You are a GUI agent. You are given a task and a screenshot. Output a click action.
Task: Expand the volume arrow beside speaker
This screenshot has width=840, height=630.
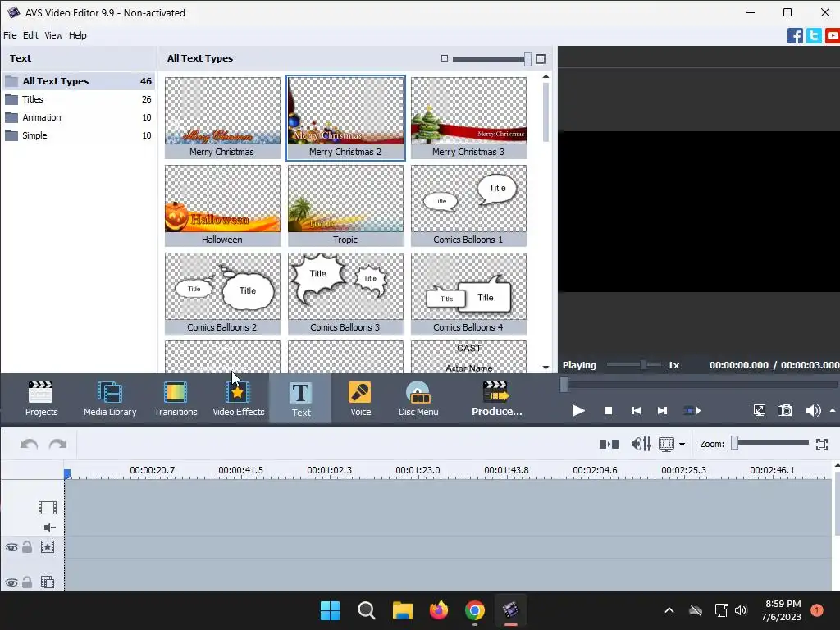tap(833, 411)
